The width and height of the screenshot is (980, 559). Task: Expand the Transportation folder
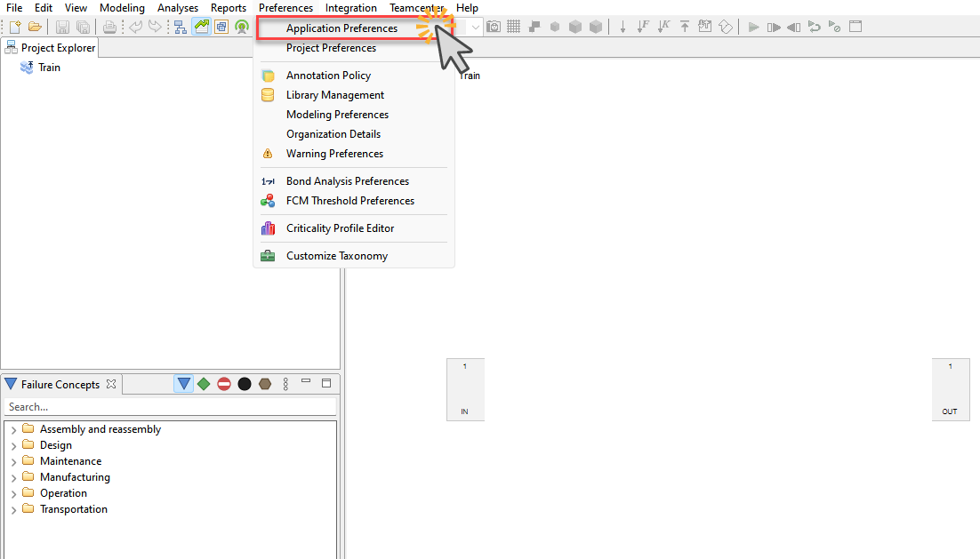point(12,508)
